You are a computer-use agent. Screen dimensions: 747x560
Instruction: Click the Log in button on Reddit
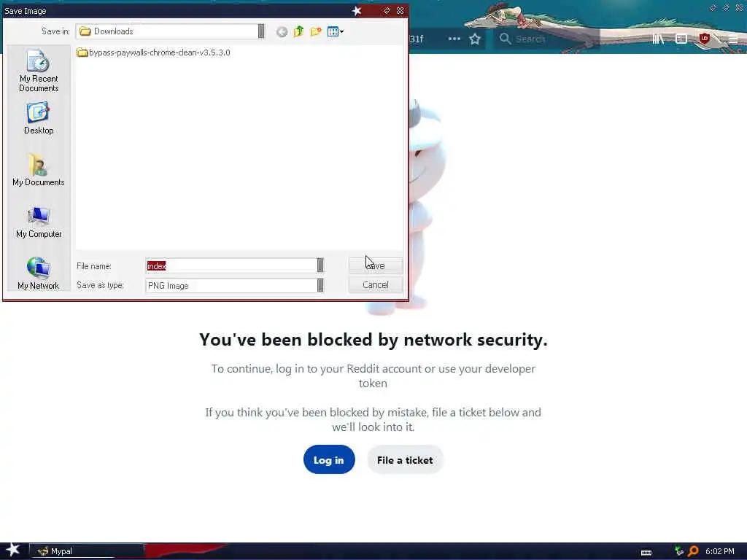click(329, 459)
